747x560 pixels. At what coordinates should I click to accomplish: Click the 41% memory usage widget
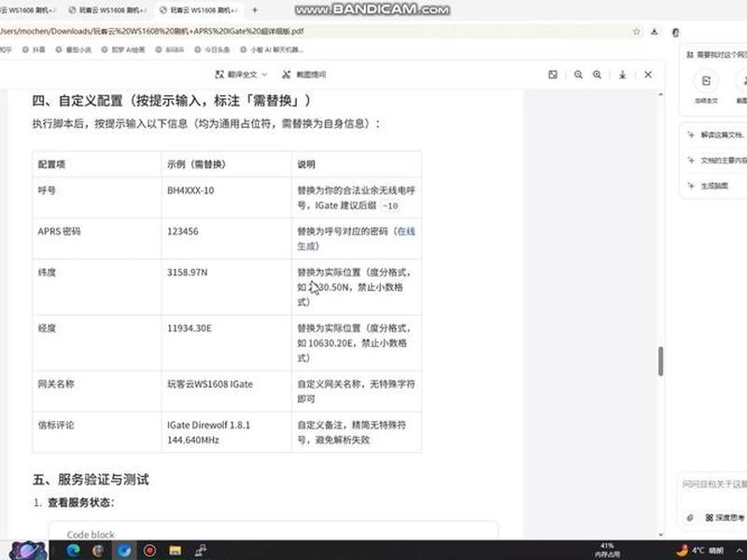point(607,550)
